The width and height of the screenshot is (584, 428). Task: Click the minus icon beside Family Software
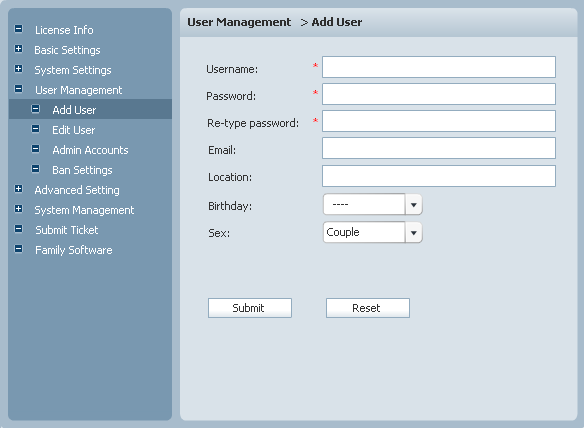click(x=18, y=249)
